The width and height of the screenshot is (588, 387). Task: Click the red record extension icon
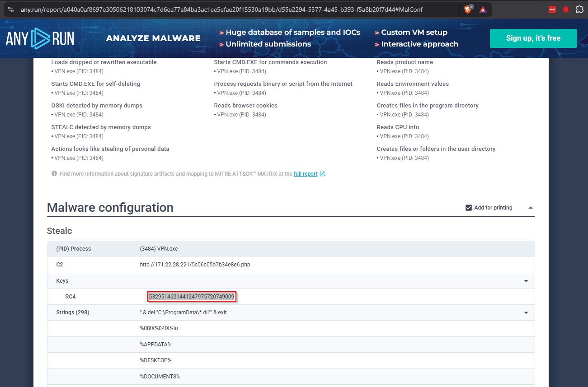point(565,9)
